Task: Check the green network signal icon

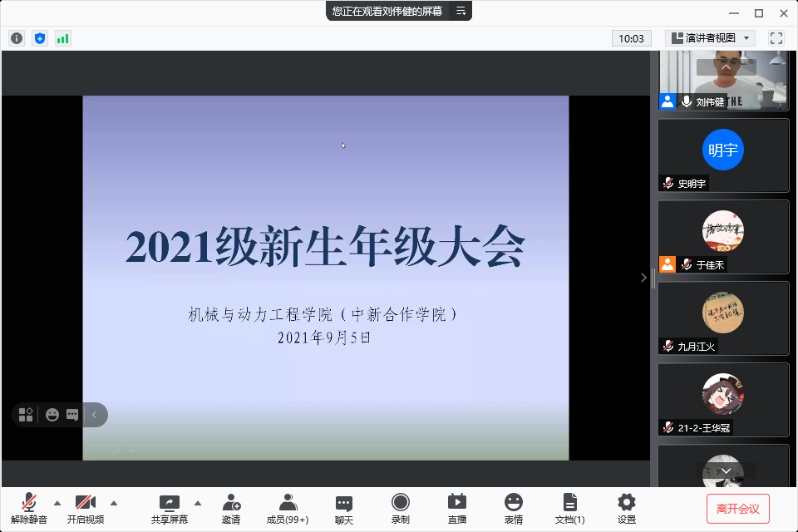Action: [x=63, y=38]
